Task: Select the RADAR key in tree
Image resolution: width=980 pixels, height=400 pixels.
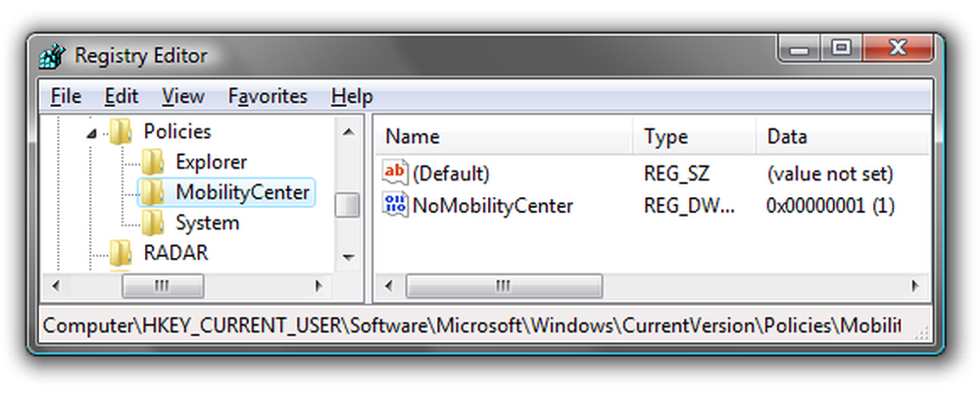Action: (175, 253)
